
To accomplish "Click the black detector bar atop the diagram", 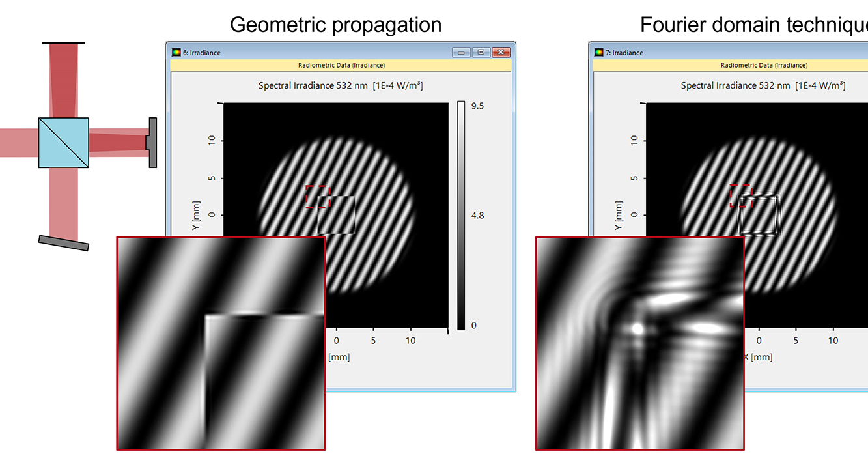I will click(63, 42).
